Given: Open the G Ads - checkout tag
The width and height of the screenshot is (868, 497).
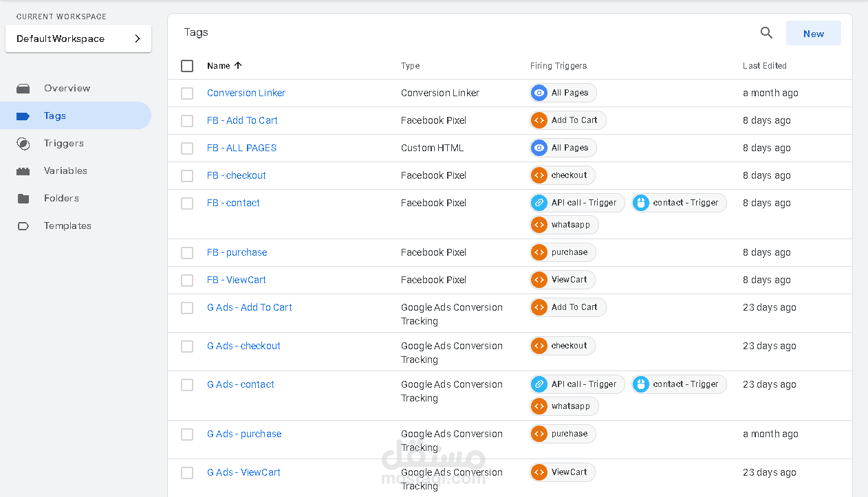Looking at the screenshot, I should click(x=243, y=346).
